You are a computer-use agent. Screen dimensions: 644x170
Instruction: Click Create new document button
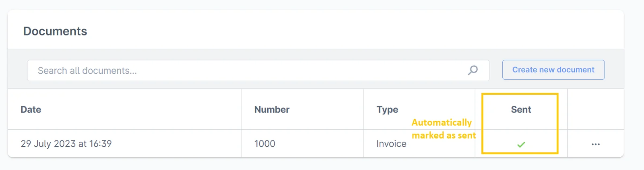(553, 70)
